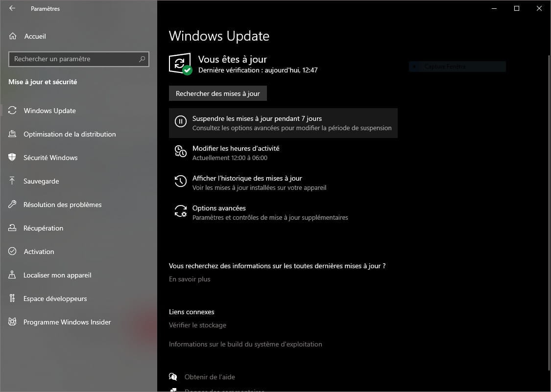
Task: Open Optimisation de la distribution settings
Action: point(79,134)
